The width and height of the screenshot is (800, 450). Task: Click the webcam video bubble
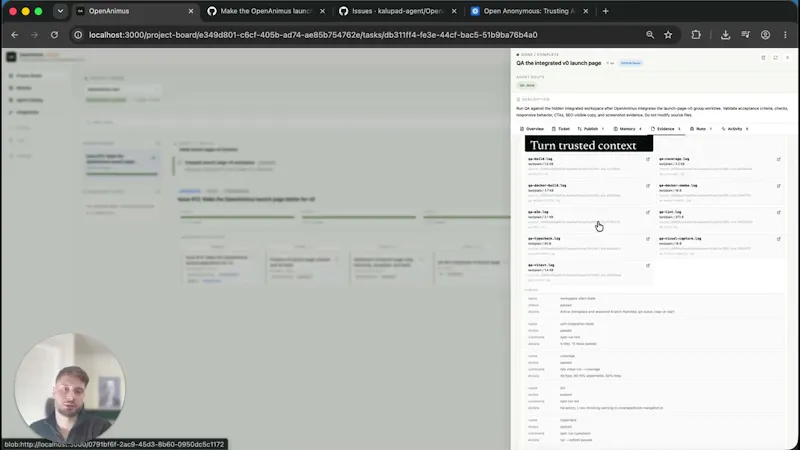coord(69,387)
